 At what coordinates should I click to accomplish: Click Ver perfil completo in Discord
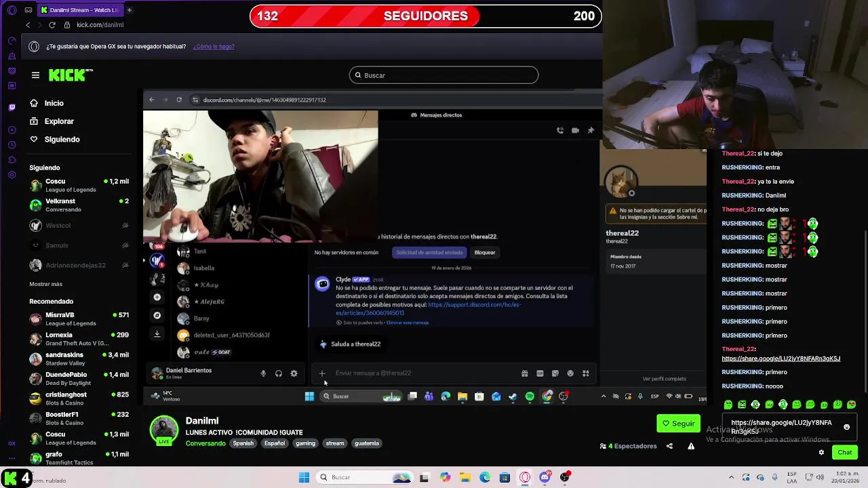click(665, 379)
